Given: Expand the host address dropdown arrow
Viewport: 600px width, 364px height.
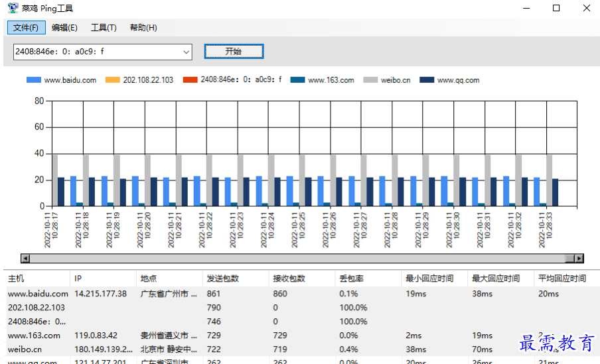Looking at the screenshot, I should (x=186, y=52).
